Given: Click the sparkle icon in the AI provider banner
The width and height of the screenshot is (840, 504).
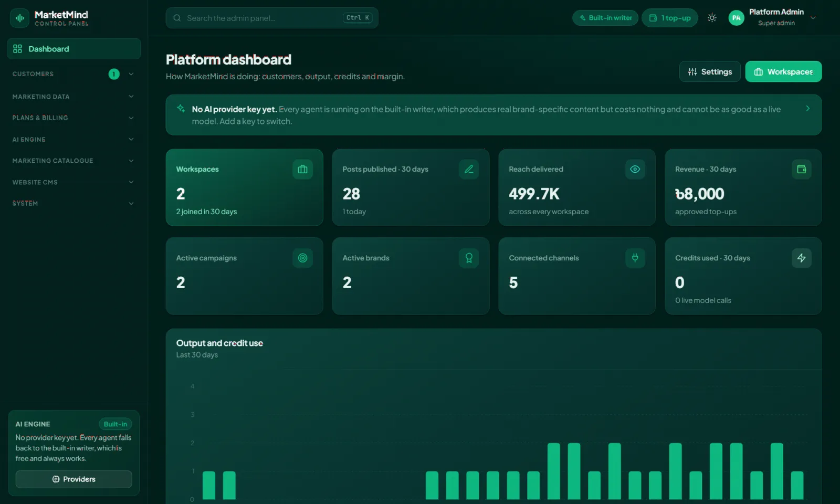Looking at the screenshot, I should click(181, 109).
